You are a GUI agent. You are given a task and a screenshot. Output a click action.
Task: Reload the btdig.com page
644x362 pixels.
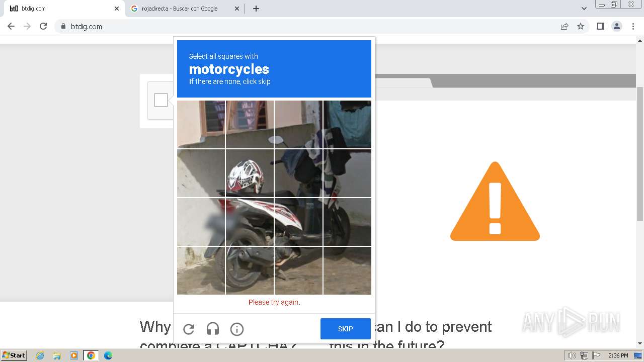point(43,26)
